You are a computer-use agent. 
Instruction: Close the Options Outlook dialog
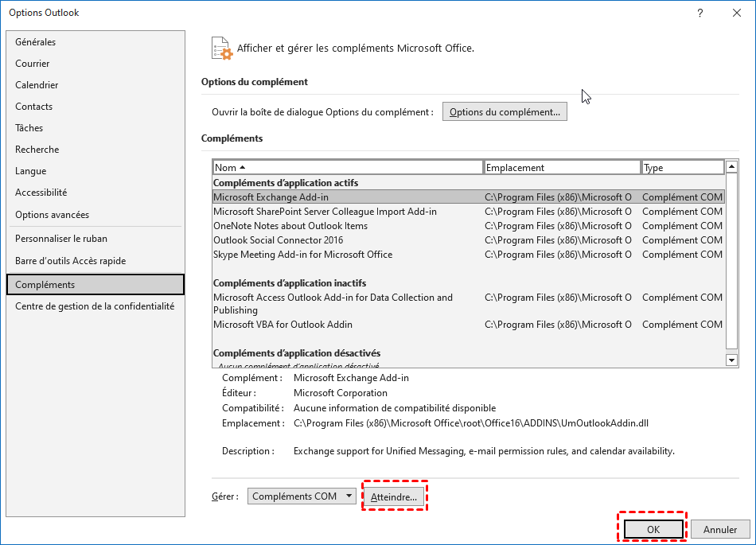(737, 13)
